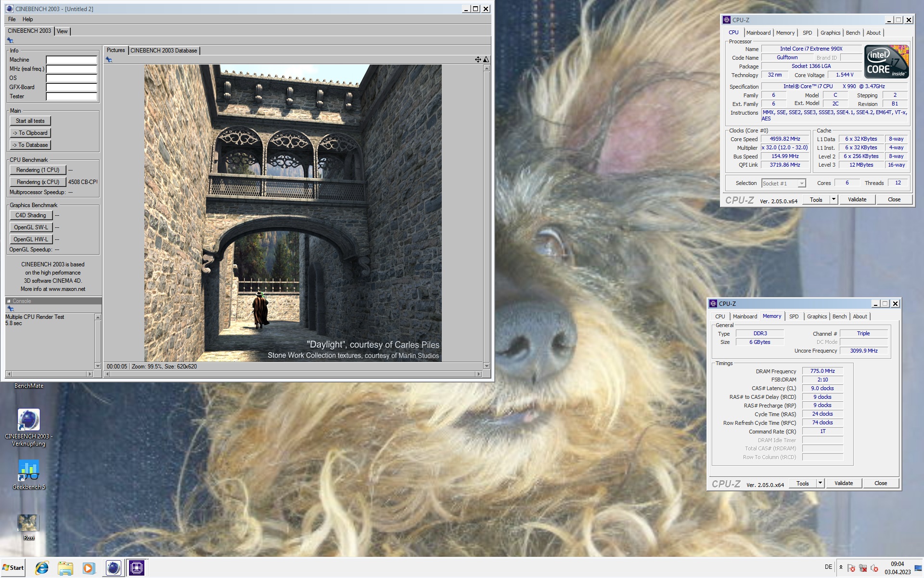Run Rendering (x CPU) benchmark
This screenshot has width=924, height=578.
[x=38, y=182]
